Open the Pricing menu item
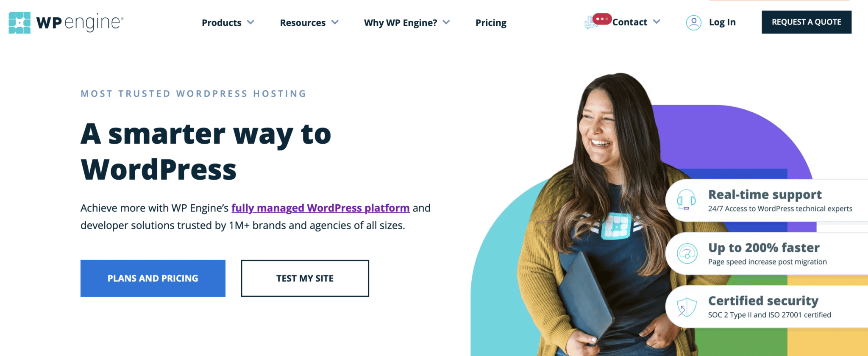This screenshot has height=356, width=868. pos(491,22)
